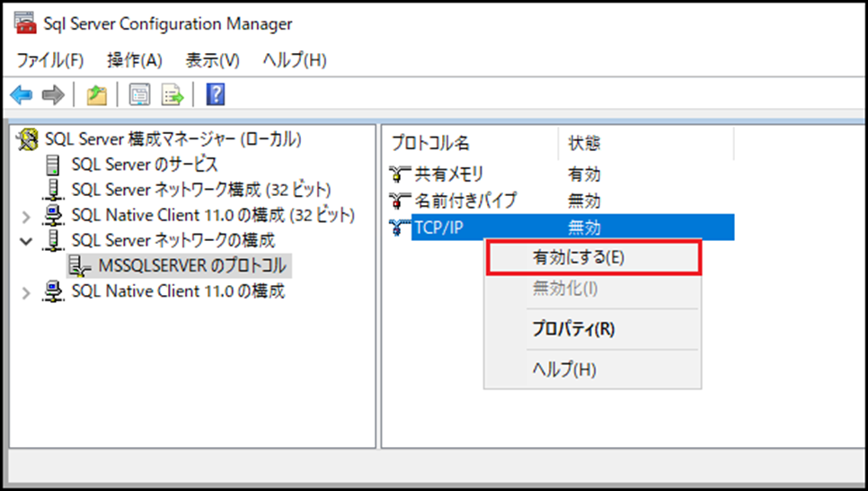
Task: Choose ヘルプ(H) in the context menu
Action: coord(593,369)
